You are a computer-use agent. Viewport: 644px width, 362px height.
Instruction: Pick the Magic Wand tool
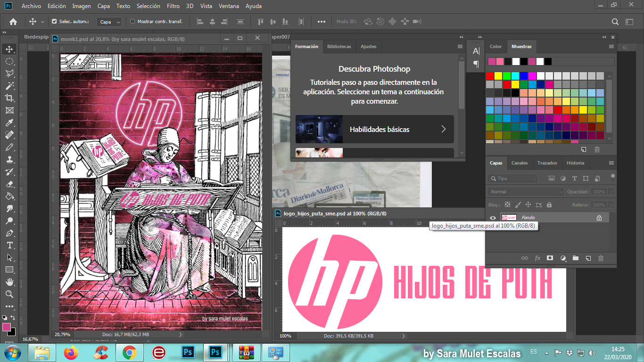(x=9, y=86)
